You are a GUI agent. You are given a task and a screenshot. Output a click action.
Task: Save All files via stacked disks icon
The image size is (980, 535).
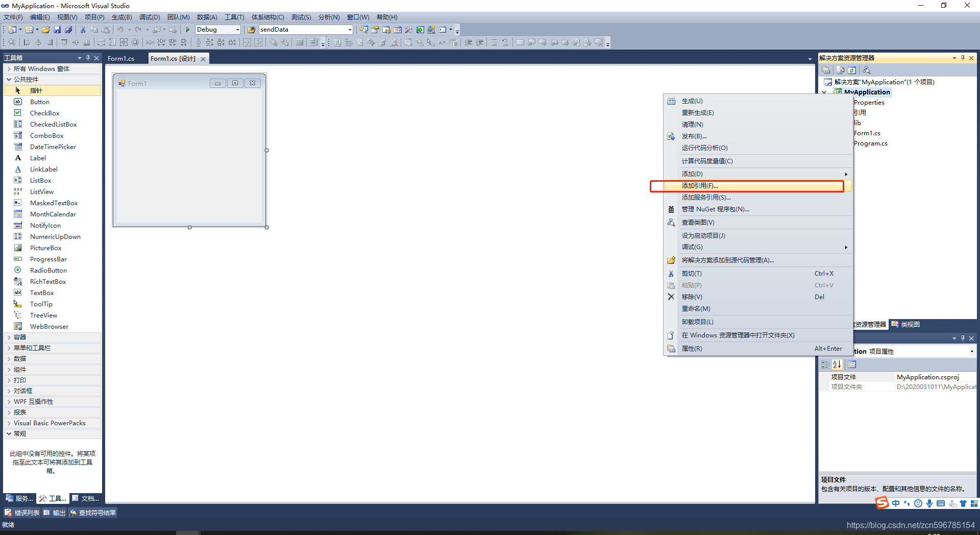click(x=68, y=30)
